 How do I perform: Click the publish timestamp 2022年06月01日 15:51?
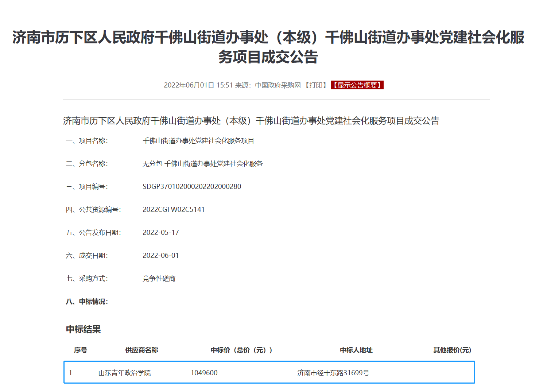(x=198, y=85)
